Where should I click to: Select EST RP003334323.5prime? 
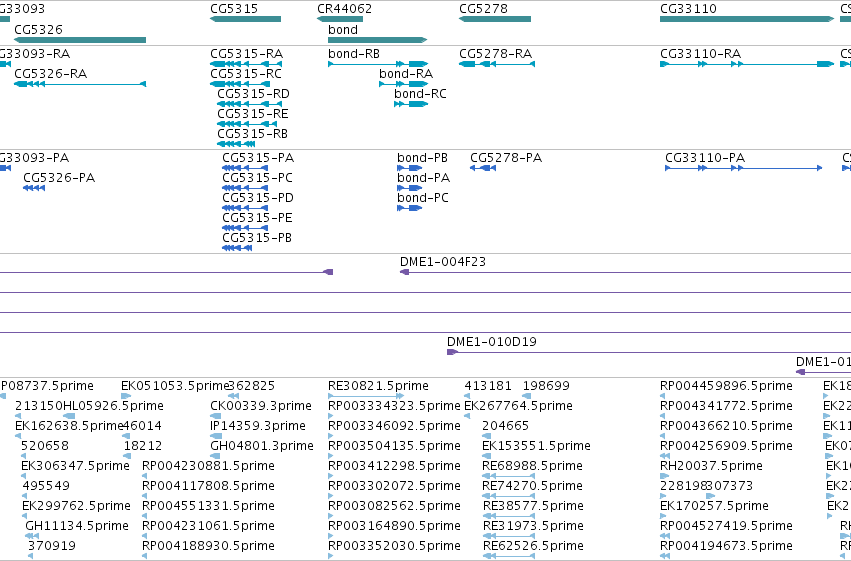pos(331,417)
